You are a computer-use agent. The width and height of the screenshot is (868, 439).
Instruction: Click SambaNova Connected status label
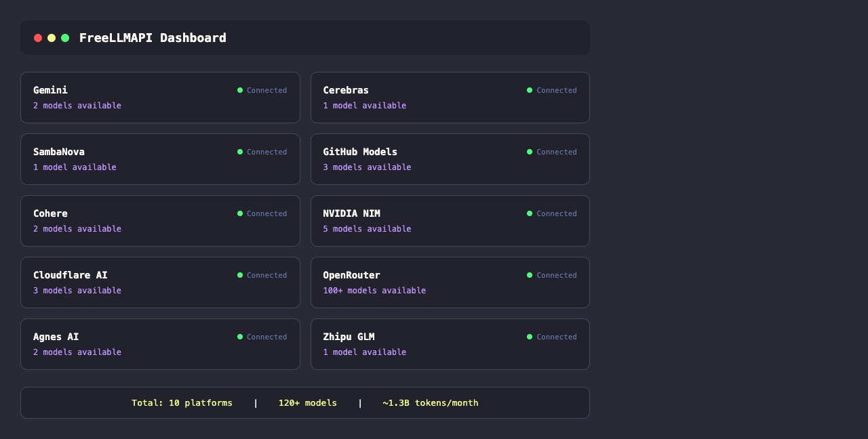(x=267, y=152)
